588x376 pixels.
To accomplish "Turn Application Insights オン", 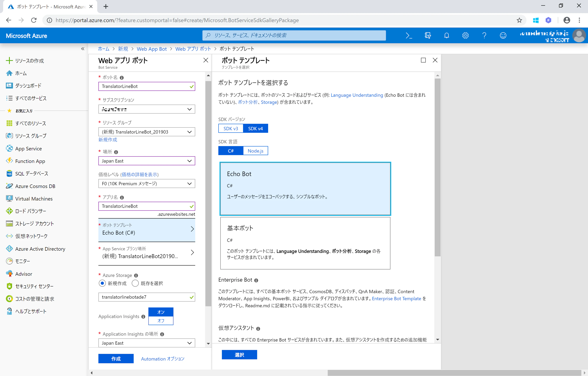I will pyautogui.click(x=161, y=312).
